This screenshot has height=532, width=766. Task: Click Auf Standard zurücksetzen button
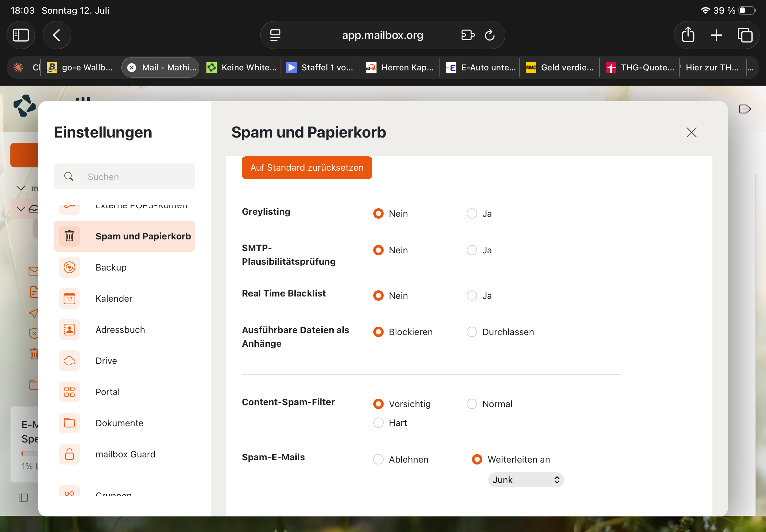click(x=307, y=168)
